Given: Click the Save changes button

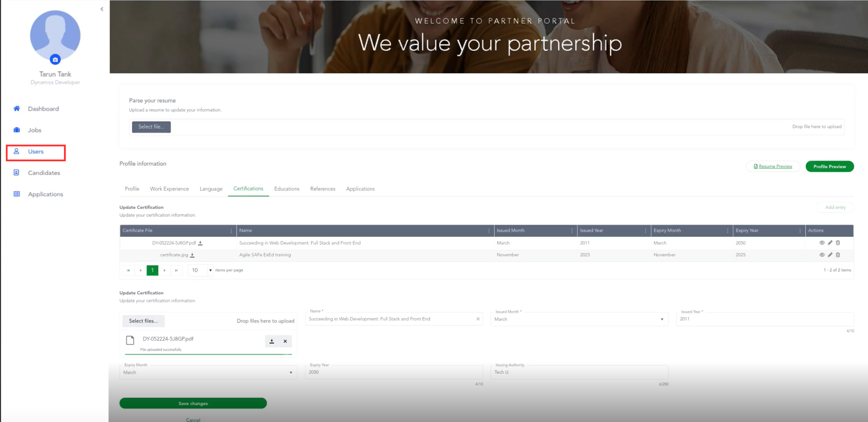Looking at the screenshot, I should (x=193, y=403).
